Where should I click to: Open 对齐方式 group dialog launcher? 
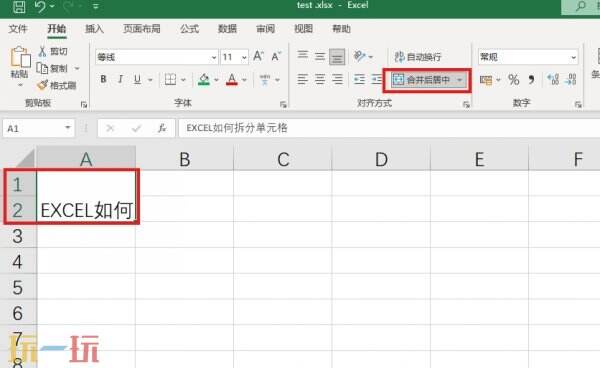pyautogui.click(x=466, y=104)
